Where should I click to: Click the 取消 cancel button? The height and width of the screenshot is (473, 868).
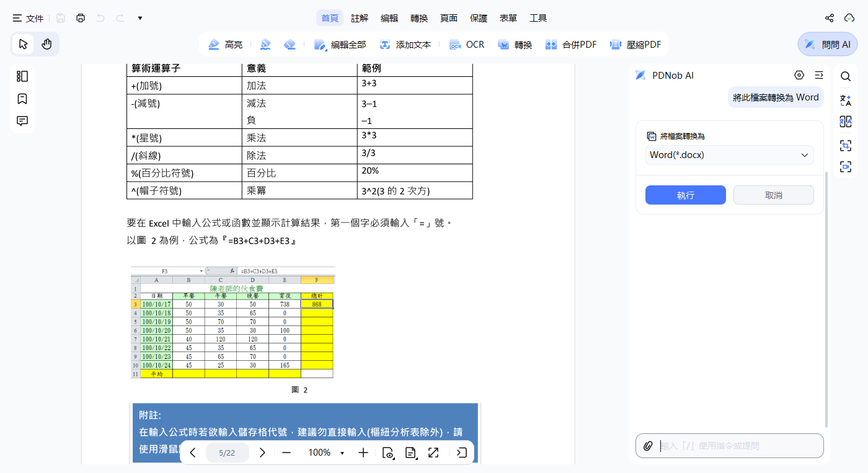[x=774, y=195]
